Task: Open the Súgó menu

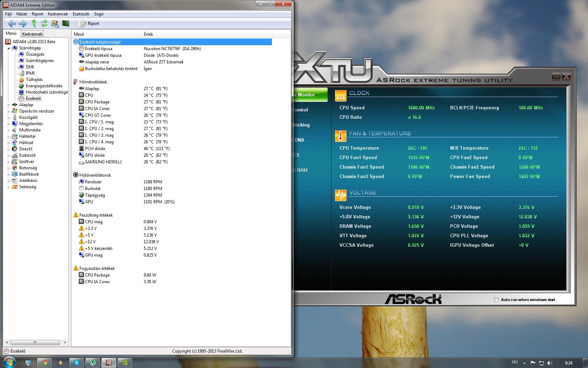Action: point(99,14)
